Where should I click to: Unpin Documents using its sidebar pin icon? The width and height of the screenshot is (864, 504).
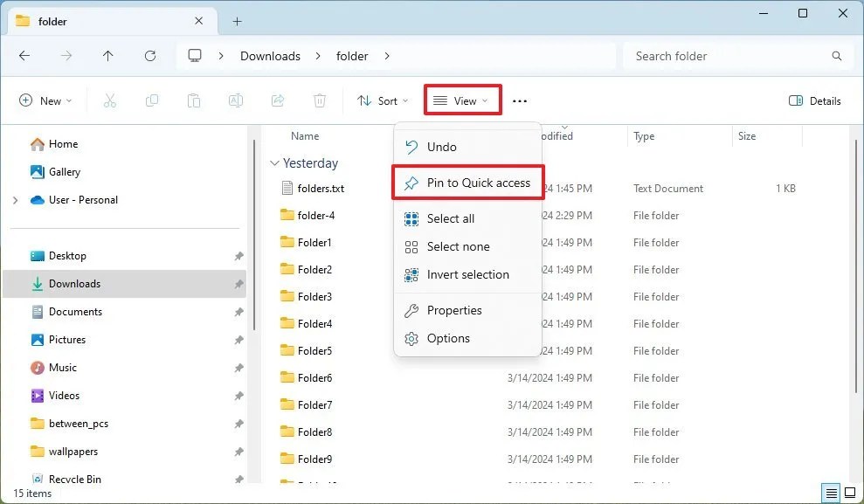pyautogui.click(x=238, y=312)
